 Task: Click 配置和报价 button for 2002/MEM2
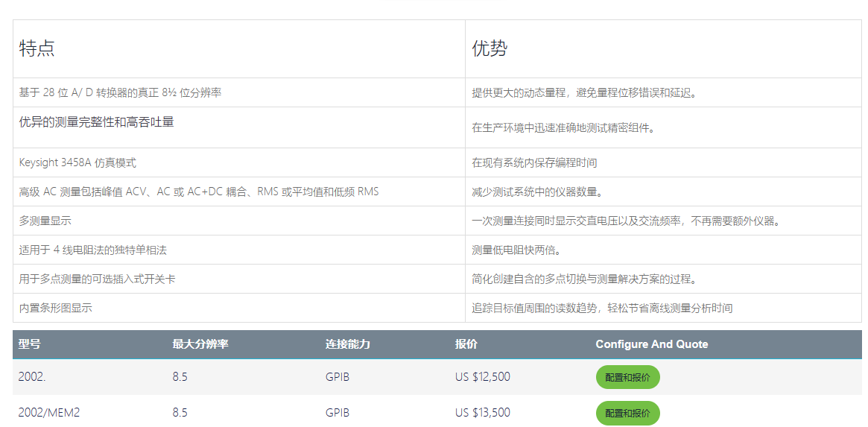pos(627,413)
